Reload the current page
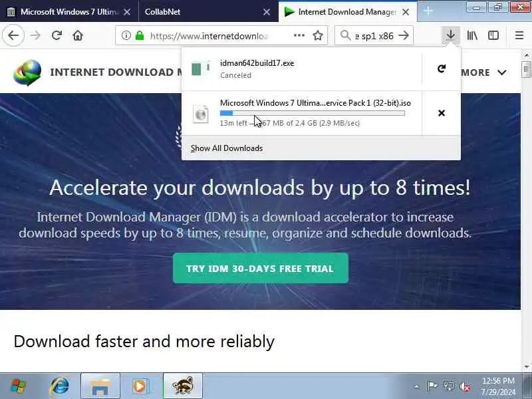532x399 pixels. 57,35
